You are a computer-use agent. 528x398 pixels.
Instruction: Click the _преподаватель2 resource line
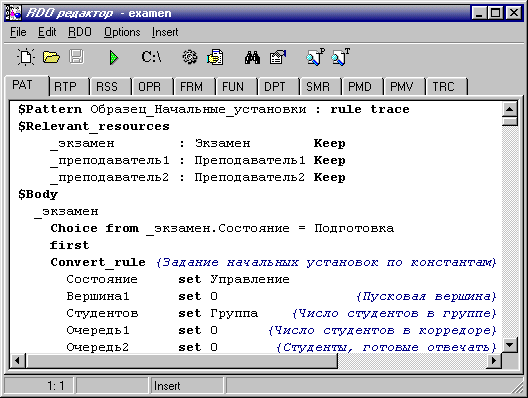(198, 177)
